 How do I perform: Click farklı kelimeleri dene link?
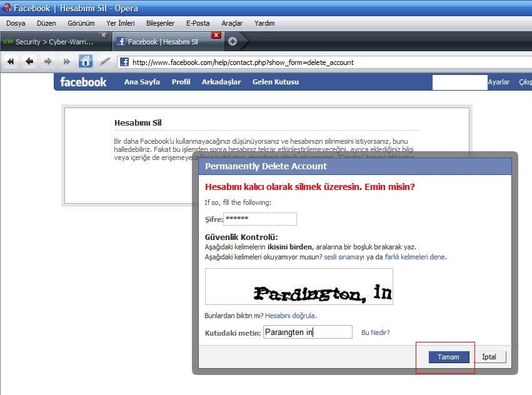(414, 257)
